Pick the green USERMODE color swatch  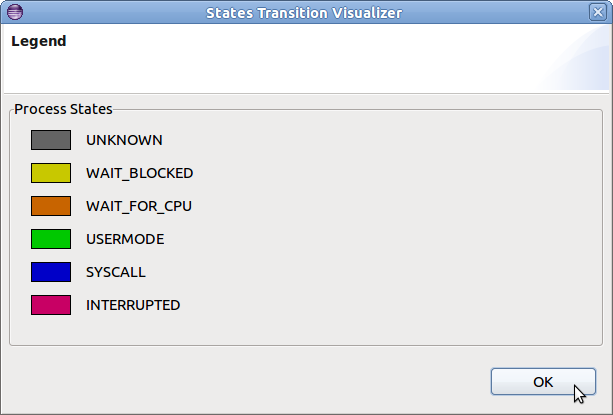point(50,239)
